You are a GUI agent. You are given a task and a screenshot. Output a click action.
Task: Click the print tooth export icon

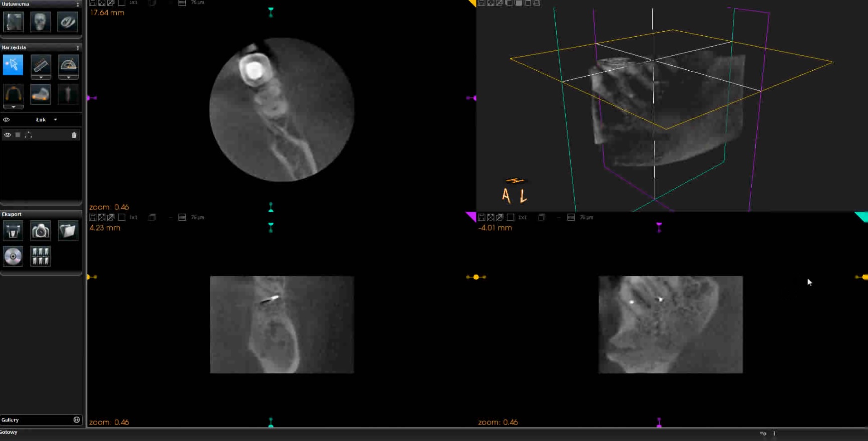[13, 231]
